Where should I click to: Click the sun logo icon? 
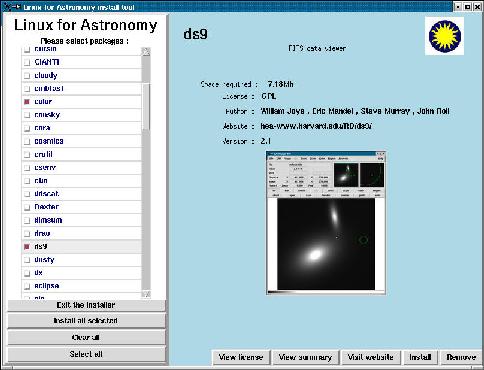(x=445, y=36)
